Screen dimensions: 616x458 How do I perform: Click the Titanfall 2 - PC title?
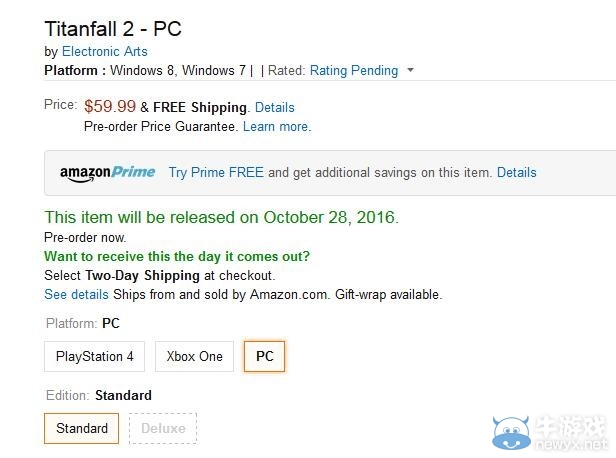pyautogui.click(x=113, y=29)
